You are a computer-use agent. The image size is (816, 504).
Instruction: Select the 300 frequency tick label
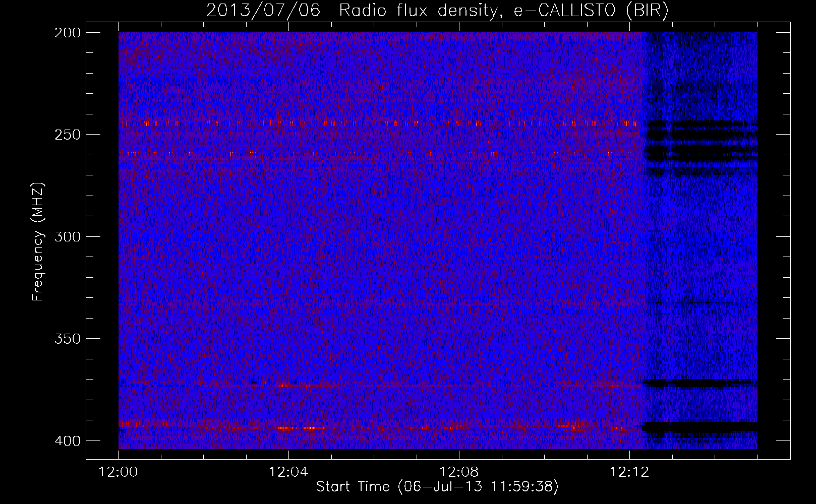[x=67, y=236]
